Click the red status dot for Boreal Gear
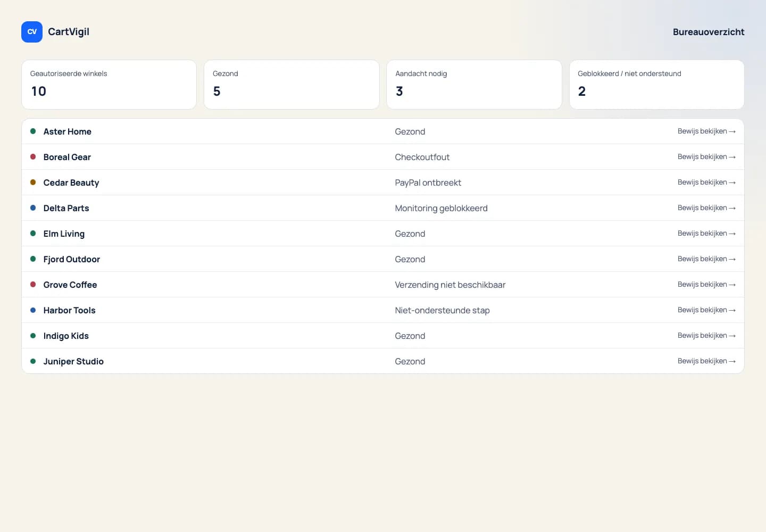 (x=33, y=157)
